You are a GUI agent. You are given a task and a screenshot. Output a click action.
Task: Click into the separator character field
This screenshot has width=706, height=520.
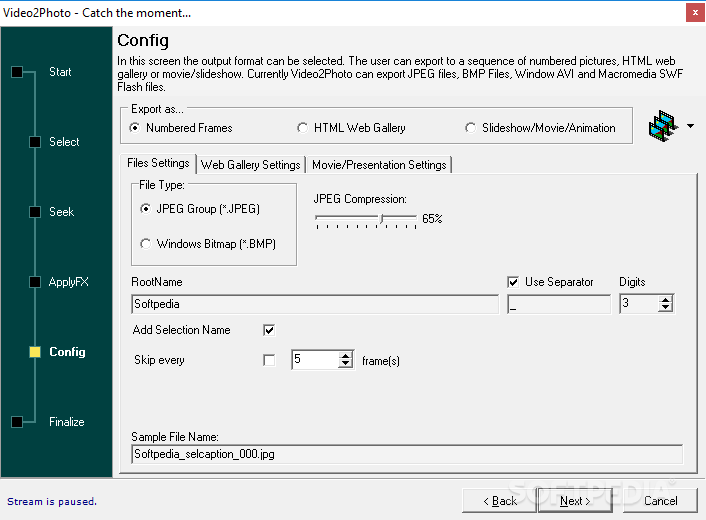tap(559, 304)
